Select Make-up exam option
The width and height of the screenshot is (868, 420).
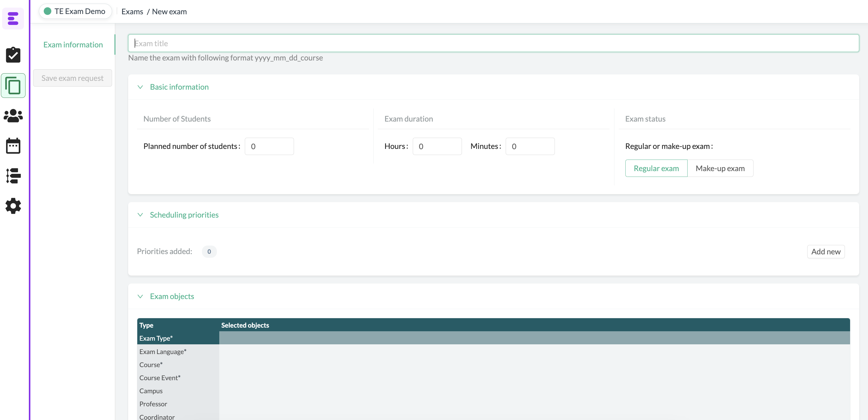pos(720,168)
